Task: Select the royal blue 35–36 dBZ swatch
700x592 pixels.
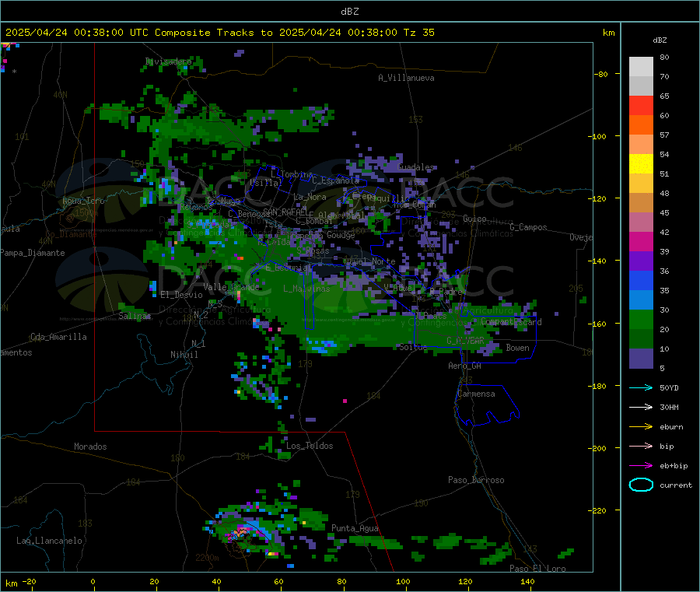Action: [641, 281]
